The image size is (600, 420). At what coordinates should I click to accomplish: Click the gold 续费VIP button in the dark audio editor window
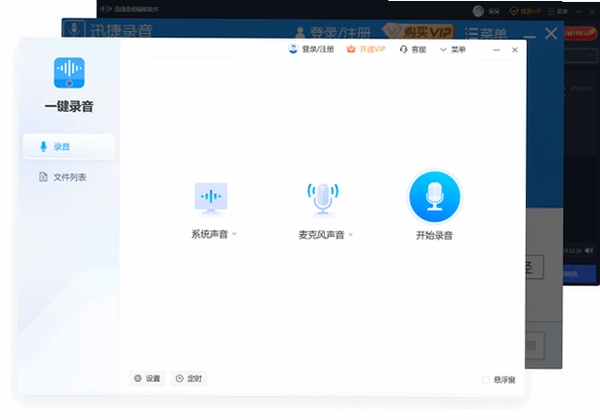coord(525,11)
